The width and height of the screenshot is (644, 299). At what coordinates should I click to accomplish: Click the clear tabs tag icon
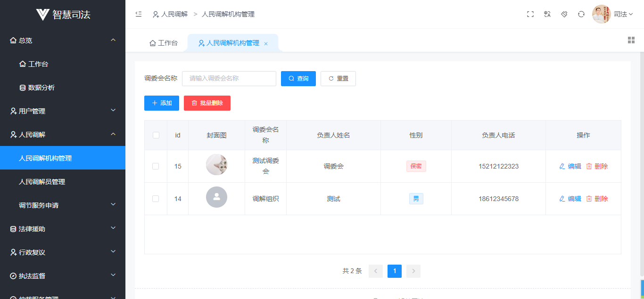pyautogui.click(x=564, y=14)
